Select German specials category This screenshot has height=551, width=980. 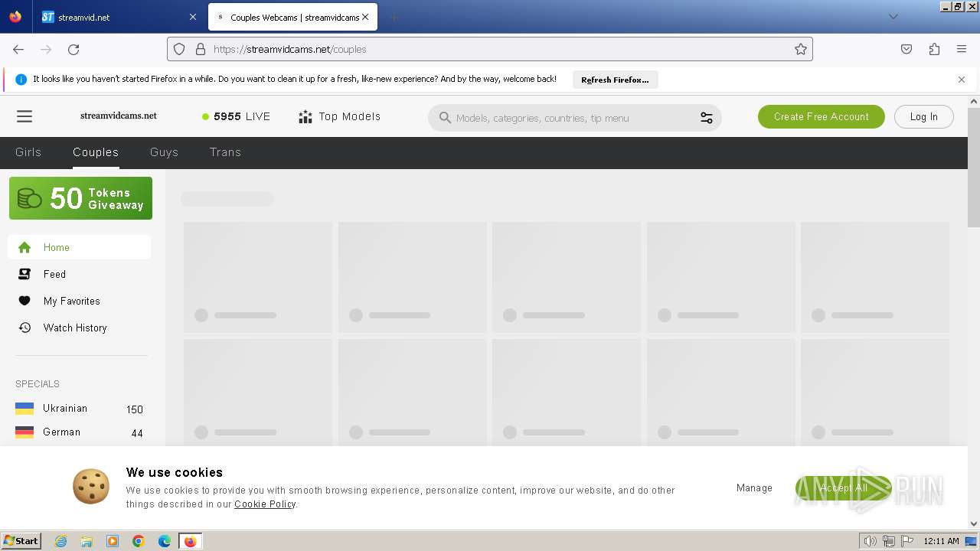click(80, 432)
